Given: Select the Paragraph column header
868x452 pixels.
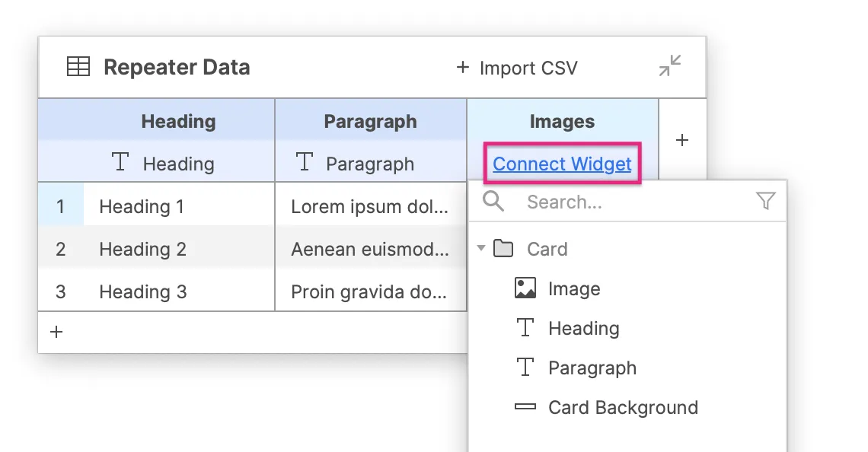Looking at the screenshot, I should coord(370,121).
